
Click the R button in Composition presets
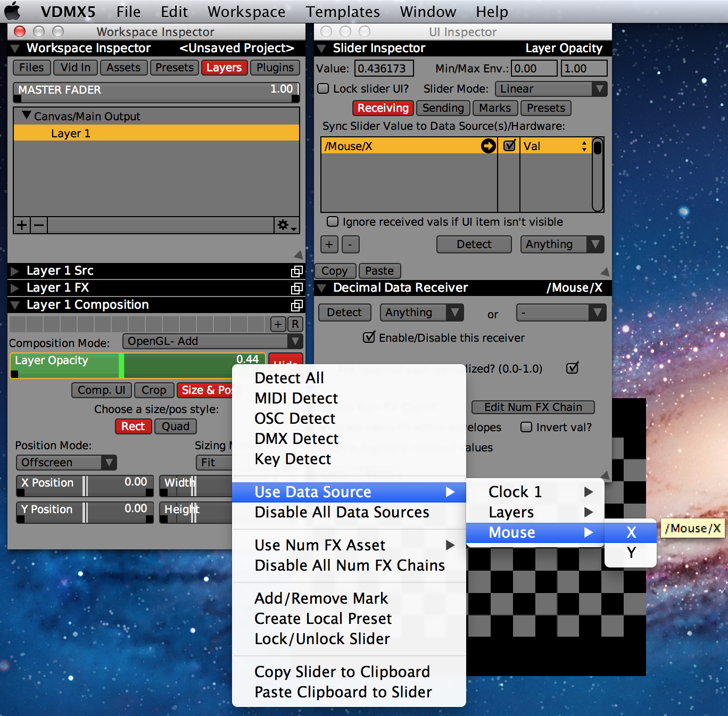295,324
